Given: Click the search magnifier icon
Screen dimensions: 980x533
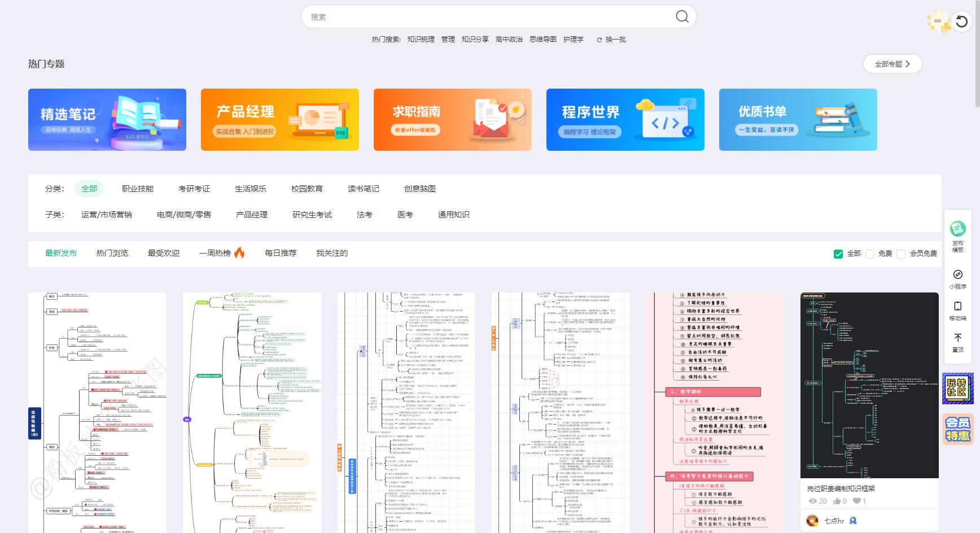Looking at the screenshot, I should click(x=682, y=16).
